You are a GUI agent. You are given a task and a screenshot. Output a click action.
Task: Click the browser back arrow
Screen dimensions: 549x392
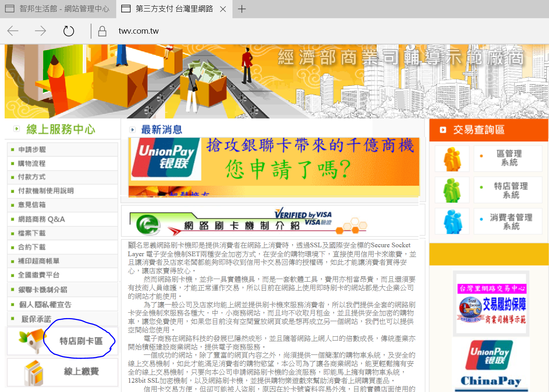13,31
